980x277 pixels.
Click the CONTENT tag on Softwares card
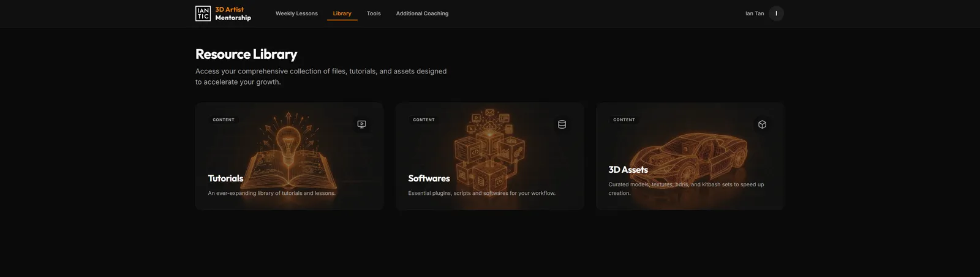click(424, 120)
